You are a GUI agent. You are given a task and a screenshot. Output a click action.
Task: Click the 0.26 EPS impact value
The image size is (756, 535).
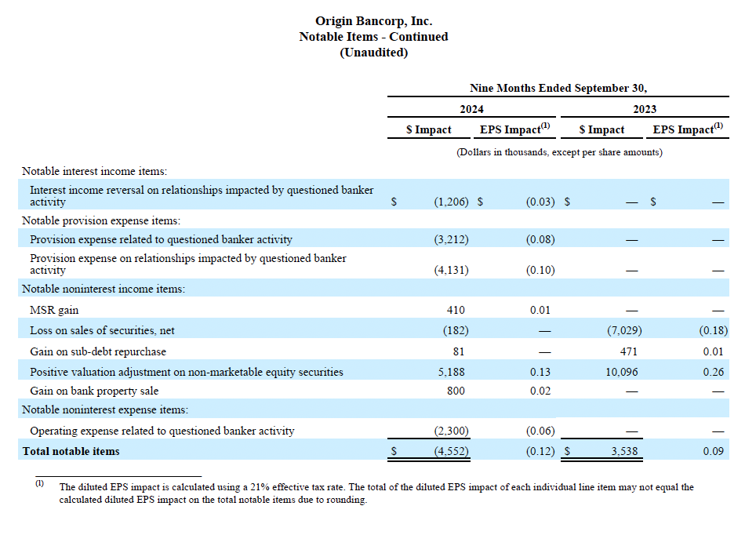coord(713,372)
